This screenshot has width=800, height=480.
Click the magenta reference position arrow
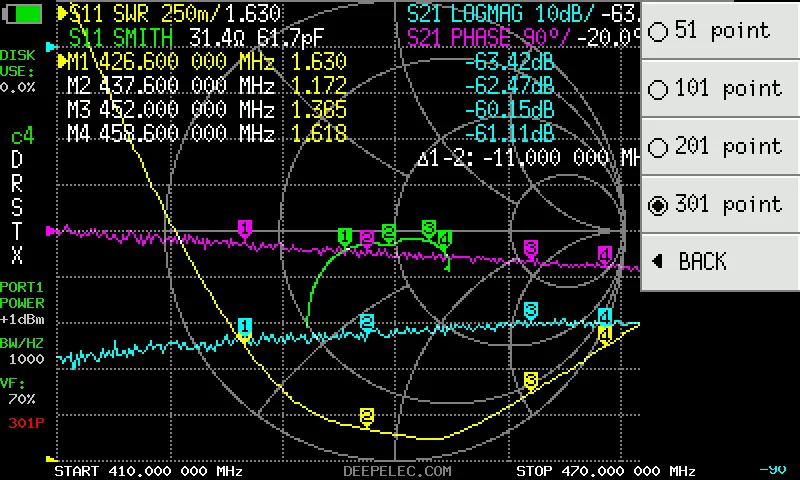(51, 231)
